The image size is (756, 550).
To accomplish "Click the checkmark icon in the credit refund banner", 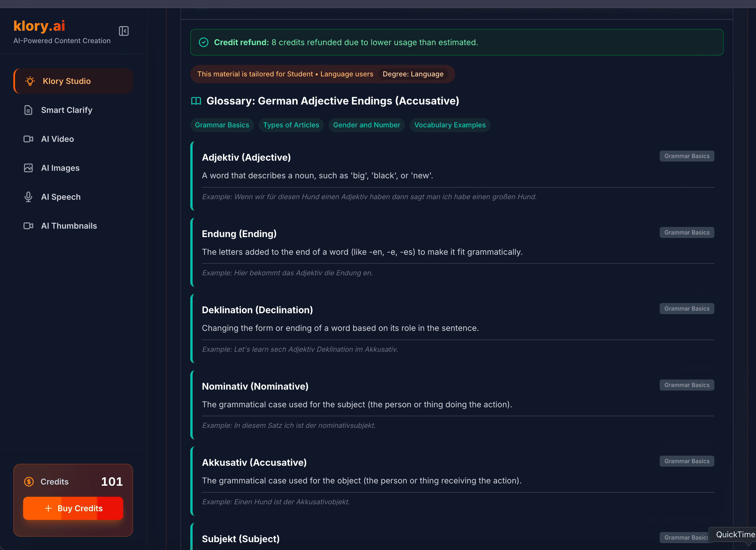I will [204, 42].
